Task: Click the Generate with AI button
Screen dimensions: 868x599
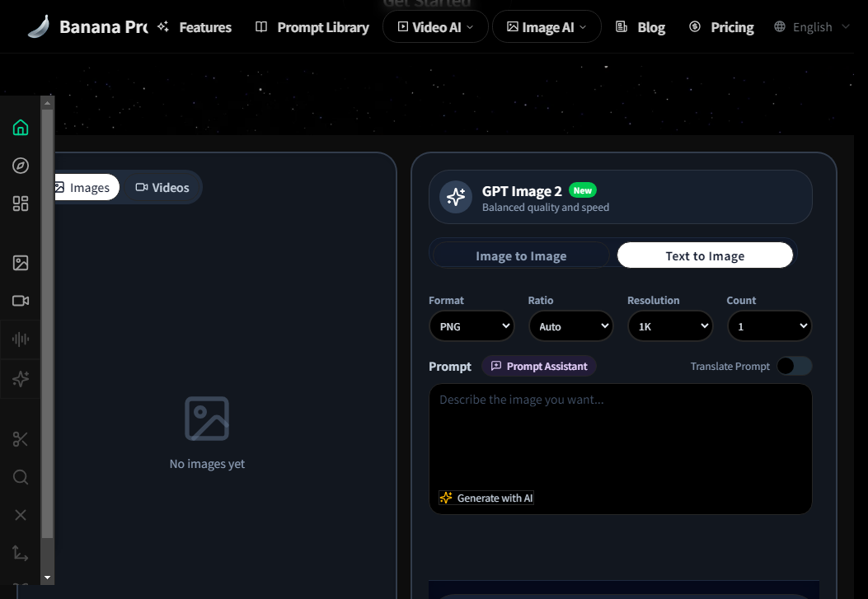Action: point(486,498)
